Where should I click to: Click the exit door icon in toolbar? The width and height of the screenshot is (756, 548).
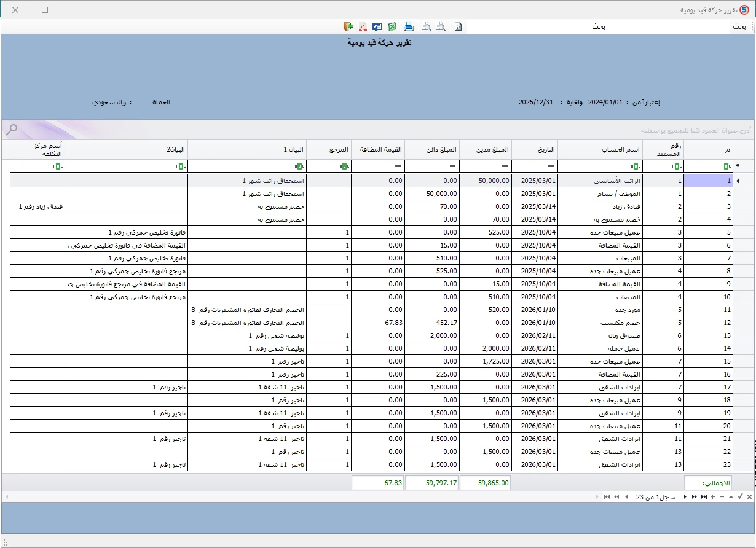[x=348, y=26]
